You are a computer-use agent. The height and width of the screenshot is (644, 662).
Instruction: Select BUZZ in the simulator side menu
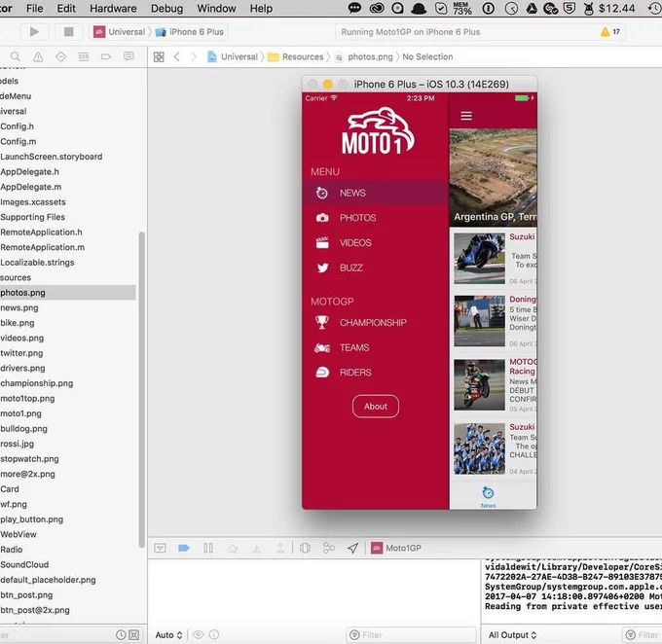pyautogui.click(x=375, y=268)
